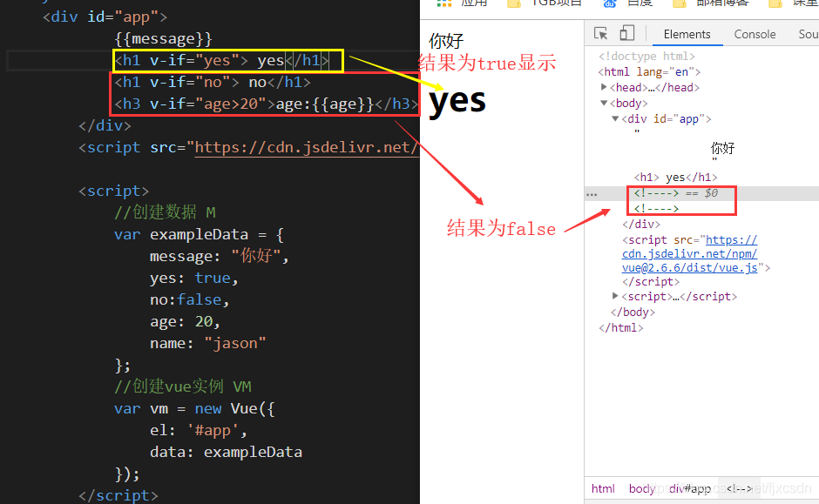The height and width of the screenshot is (504, 819).
Task: Click the name: "jason" line
Action: point(208,343)
